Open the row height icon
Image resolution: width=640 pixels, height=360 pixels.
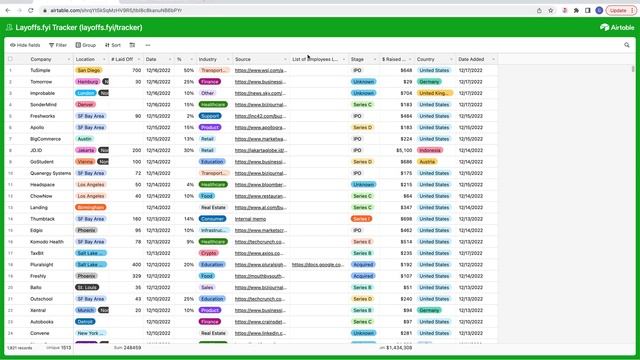(132, 45)
